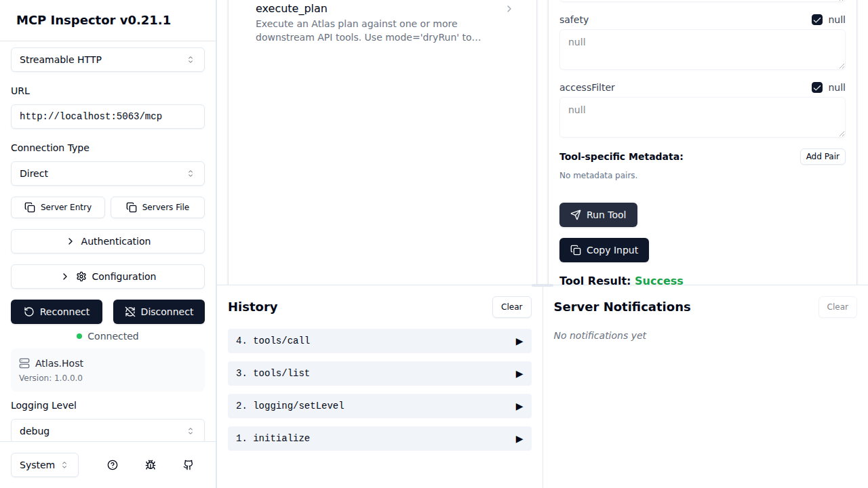The image size is (868, 488).
Task: Open the GitHub icon
Action: pos(188,465)
